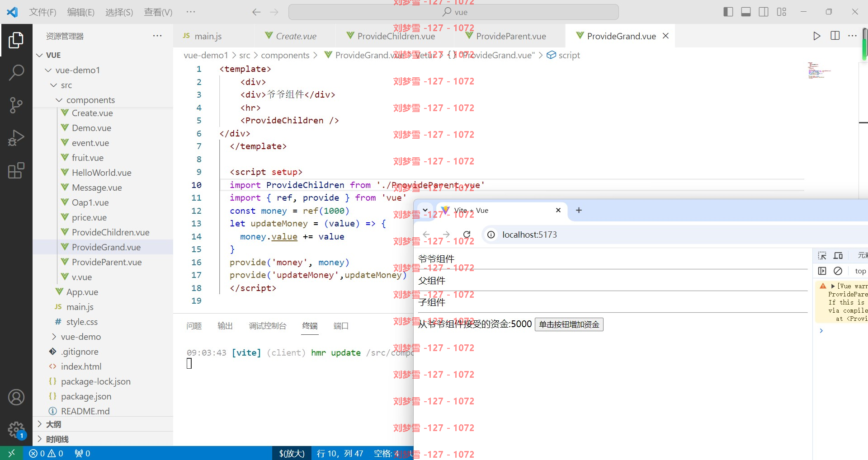Expand the 大纲 outline section
The width and height of the screenshot is (868, 460).
click(103, 424)
